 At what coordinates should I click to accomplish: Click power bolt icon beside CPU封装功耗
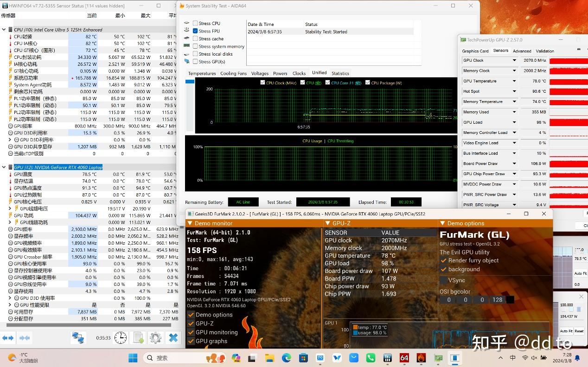[x=10, y=57]
